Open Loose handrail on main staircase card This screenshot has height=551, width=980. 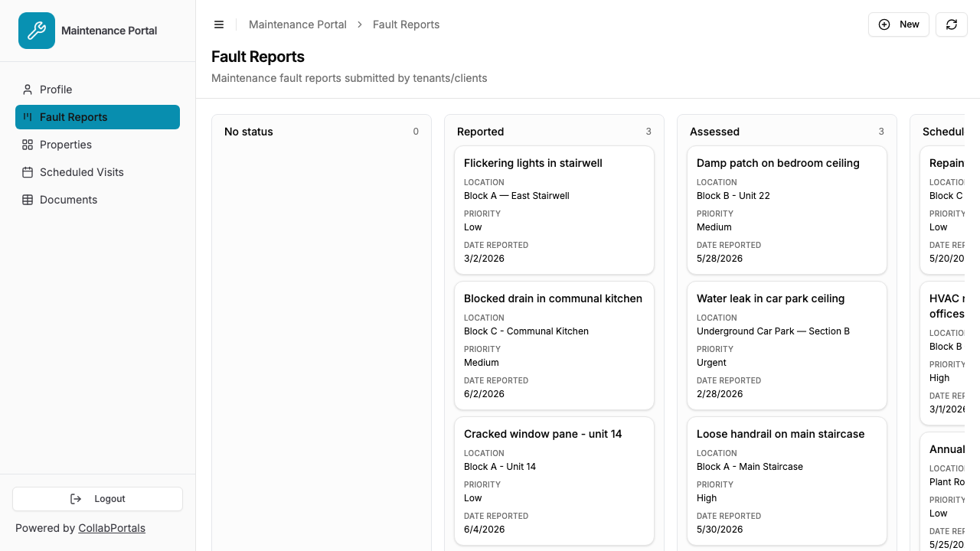coord(787,481)
